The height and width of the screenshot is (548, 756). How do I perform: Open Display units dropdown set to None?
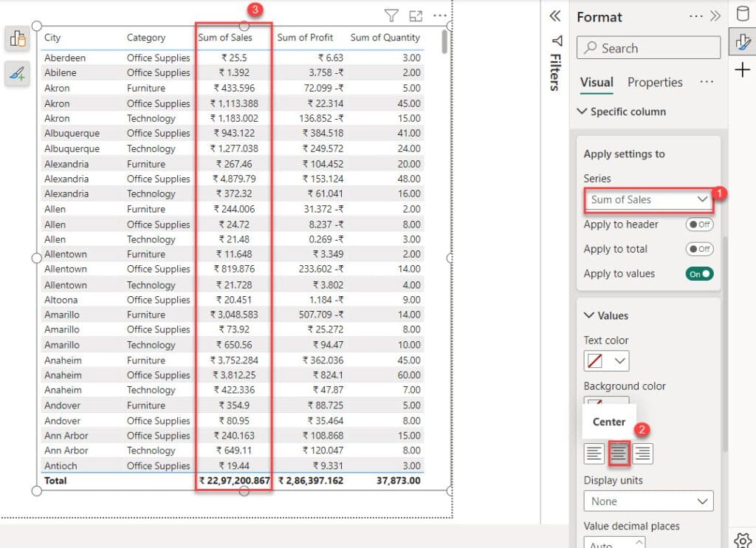pos(648,501)
